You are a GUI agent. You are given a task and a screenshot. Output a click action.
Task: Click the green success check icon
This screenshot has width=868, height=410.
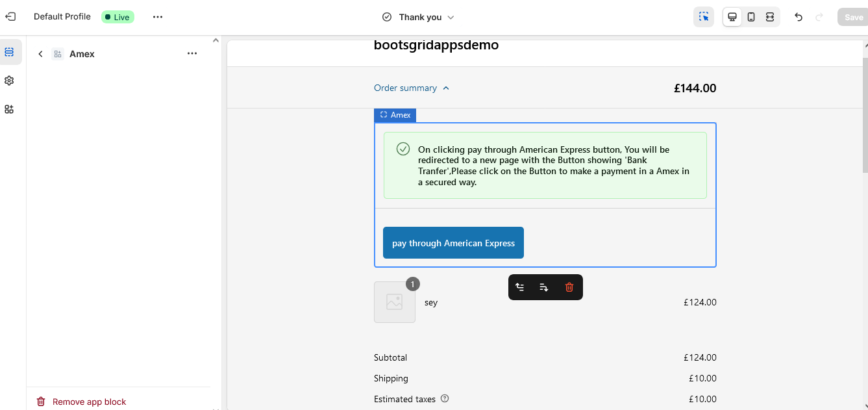[403, 149]
